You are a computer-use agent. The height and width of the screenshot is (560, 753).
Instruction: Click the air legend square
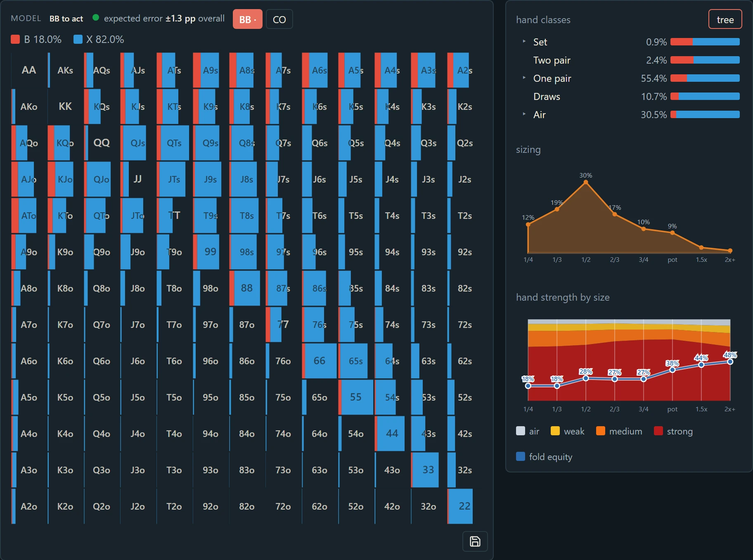[x=521, y=431]
